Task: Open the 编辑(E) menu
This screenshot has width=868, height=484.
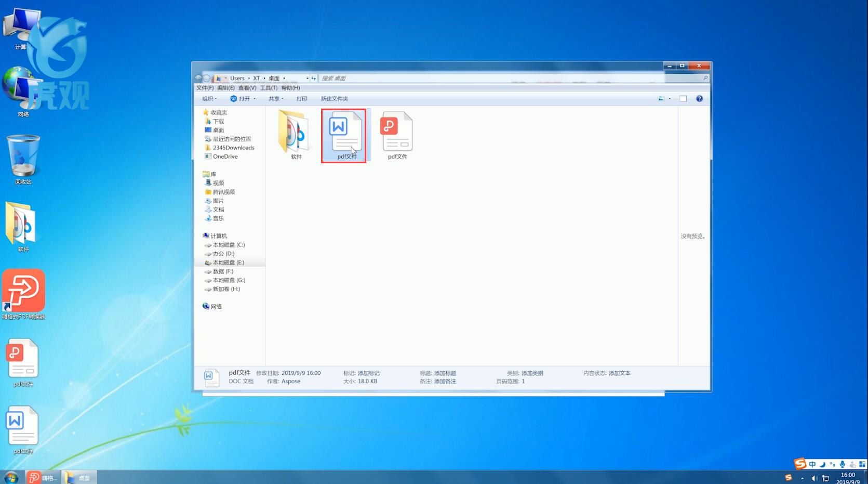Action: (x=225, y=88)
